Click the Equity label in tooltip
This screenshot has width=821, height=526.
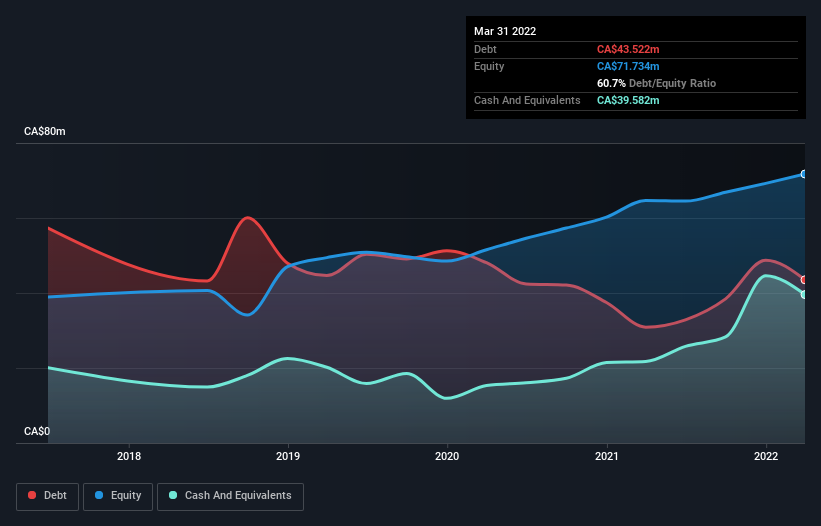coord(489,66)
